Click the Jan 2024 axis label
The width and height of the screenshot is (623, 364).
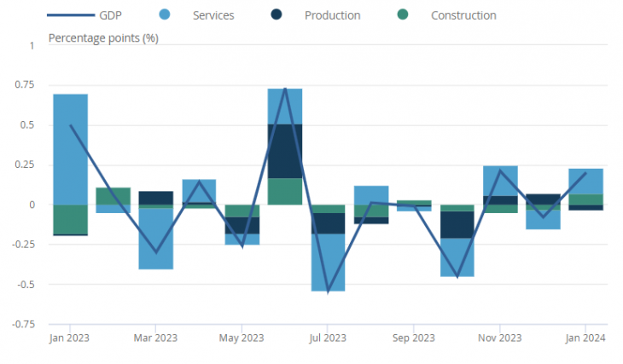tap(585, 338)
